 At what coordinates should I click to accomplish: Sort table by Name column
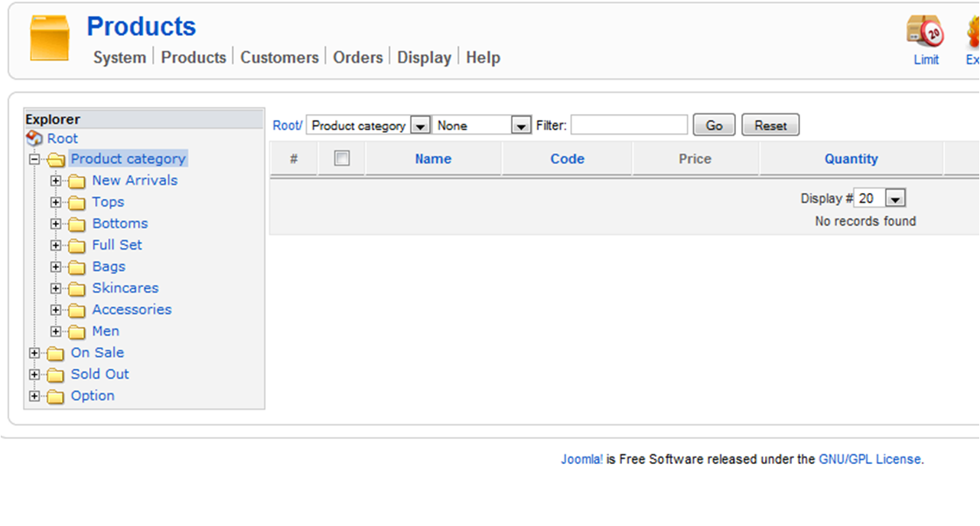433,159
